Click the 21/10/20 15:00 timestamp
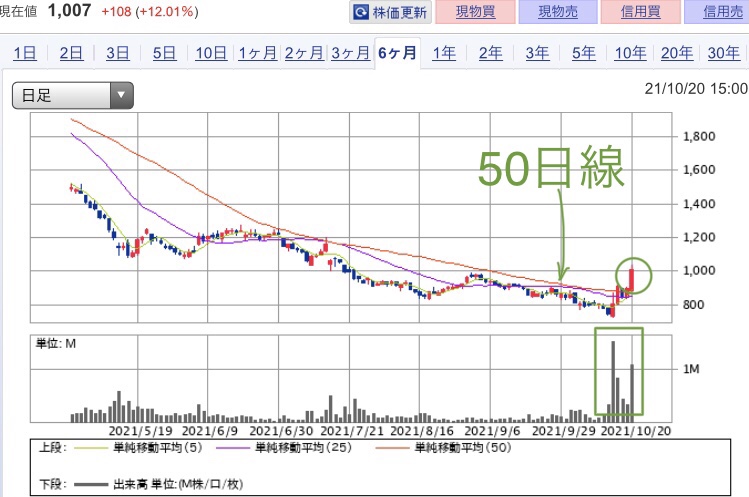749x497 pixels. tap(696, 89)
